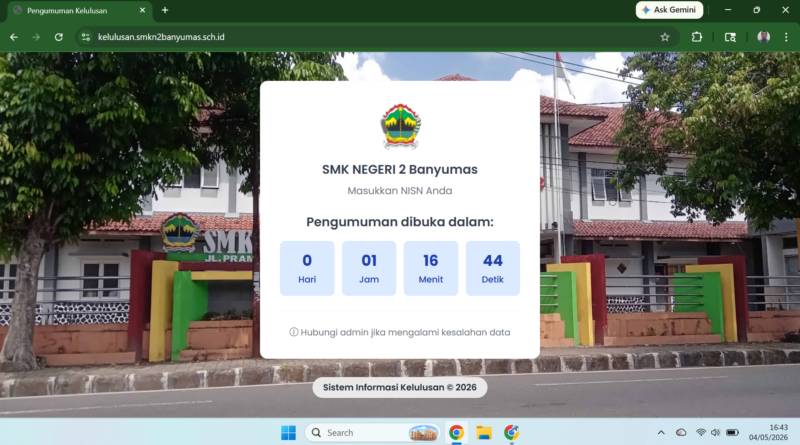Image resolution: width=800 pixels, height=445 pixels.
Task: Open File Explorer from the taskbar
Action: click(x=484, y=433)
